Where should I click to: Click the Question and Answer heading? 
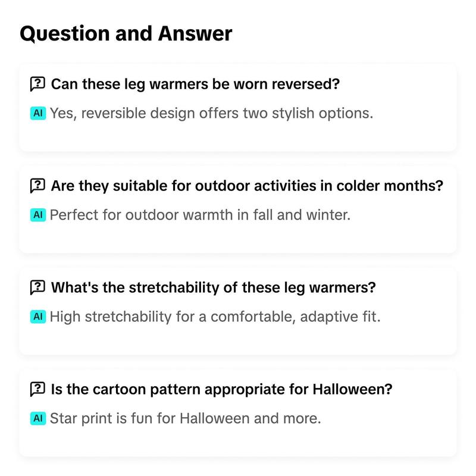[x=126, y=33]
